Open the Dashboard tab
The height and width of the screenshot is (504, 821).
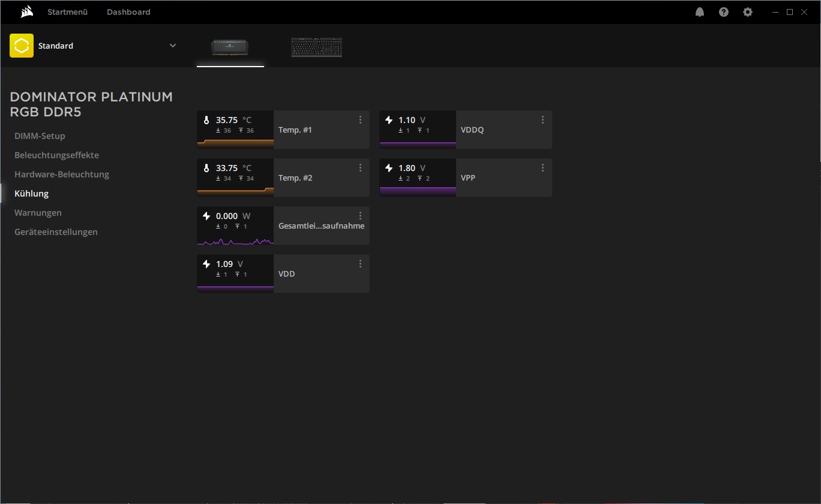(128, 12)
